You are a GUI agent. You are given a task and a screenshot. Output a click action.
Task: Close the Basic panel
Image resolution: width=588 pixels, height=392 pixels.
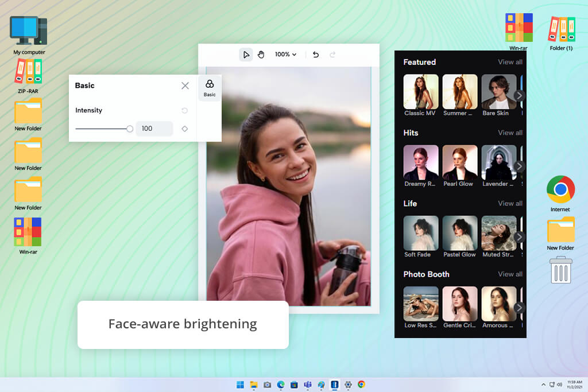(x=185, y=86)
